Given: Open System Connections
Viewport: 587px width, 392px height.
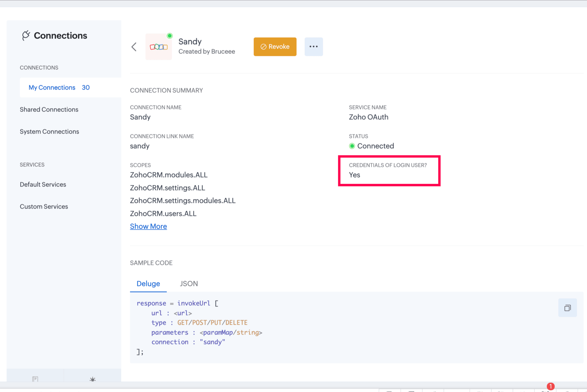Looking at the screenshot, I should tap(49, 132).
